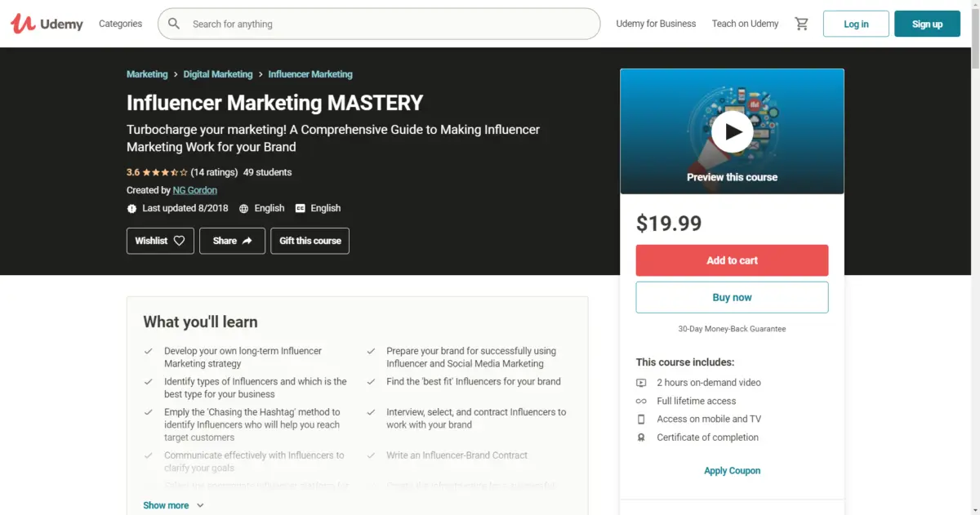Open instructor NG Gordon profile
Viewport: 980px width, 515px height.
click(195, 190)
